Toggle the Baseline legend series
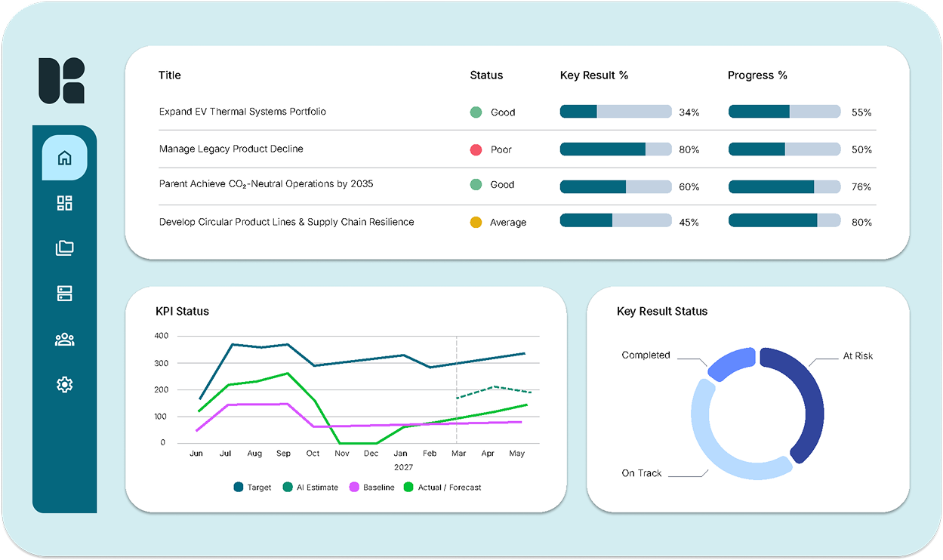Image resolution: width=943 pixels, height=560 pixels. pos(371,488)
